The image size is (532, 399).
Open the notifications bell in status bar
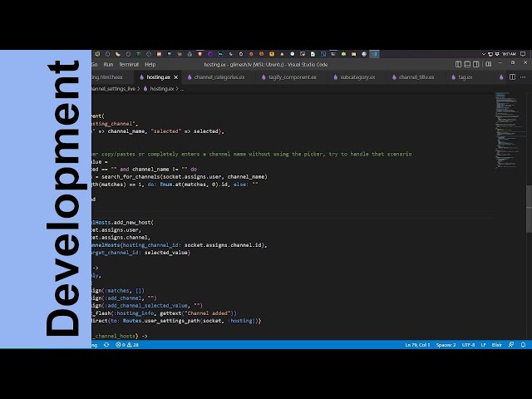523,345
